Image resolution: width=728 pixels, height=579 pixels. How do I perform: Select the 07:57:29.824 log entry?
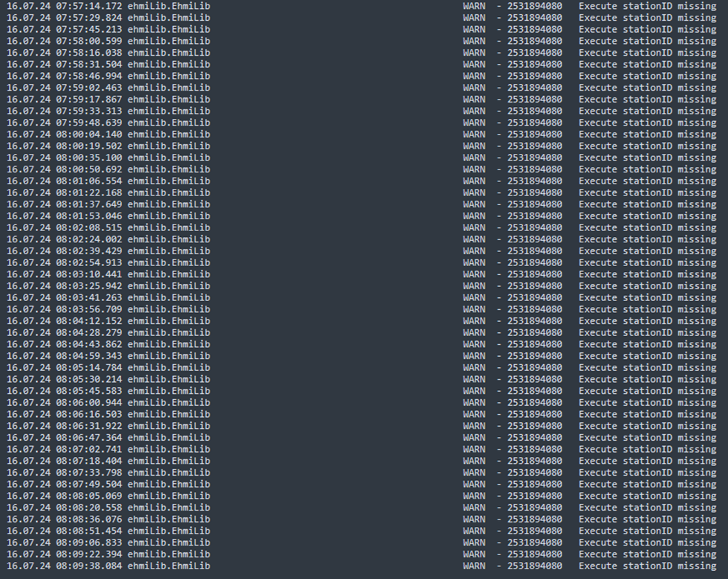(x=361, y=18)
